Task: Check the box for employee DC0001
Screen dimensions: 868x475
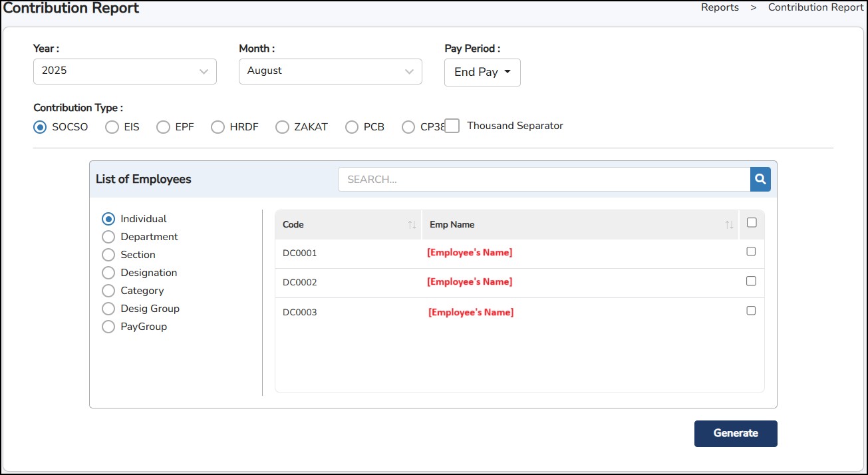Action: (751, 251)
